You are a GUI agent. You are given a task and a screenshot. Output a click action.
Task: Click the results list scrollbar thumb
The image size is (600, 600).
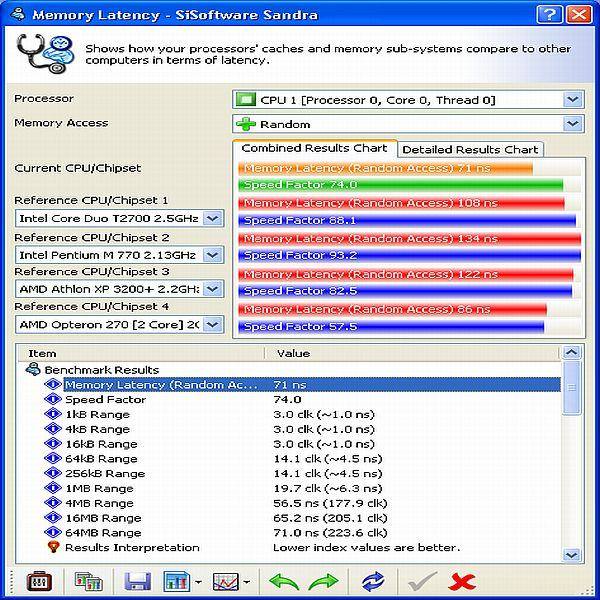click(572, 387)
